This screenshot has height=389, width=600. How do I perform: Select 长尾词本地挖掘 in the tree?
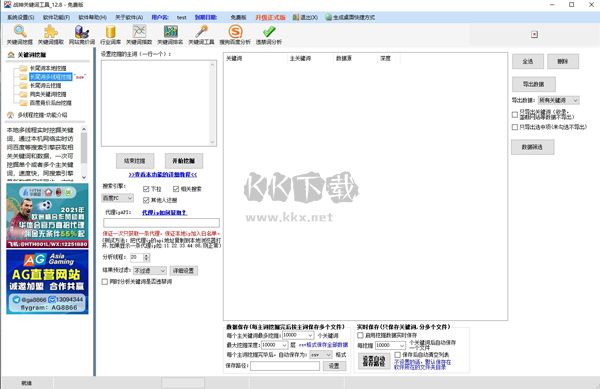(48, 68)
